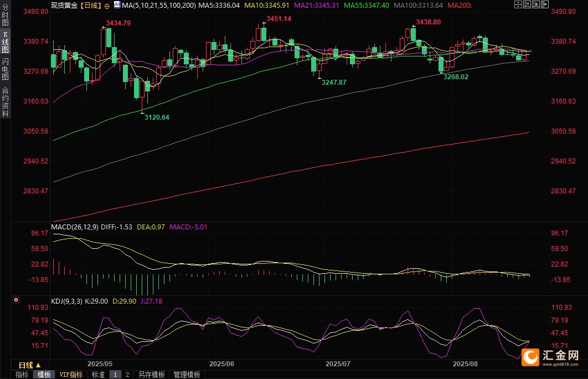Switch to template number 2
Image resolution: width=588 pixels, height=379 pixels.
click(x=127, y=375)
